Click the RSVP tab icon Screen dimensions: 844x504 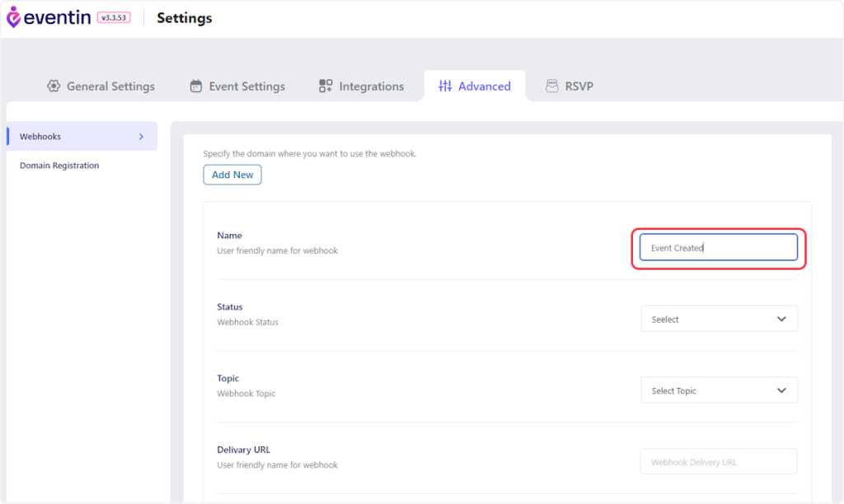(x=552, y=86)
